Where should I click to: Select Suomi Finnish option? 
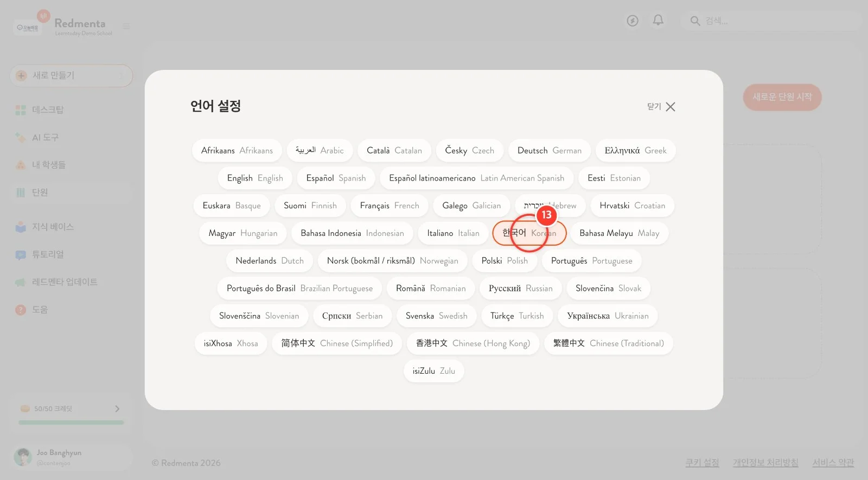tap(310, 206)
